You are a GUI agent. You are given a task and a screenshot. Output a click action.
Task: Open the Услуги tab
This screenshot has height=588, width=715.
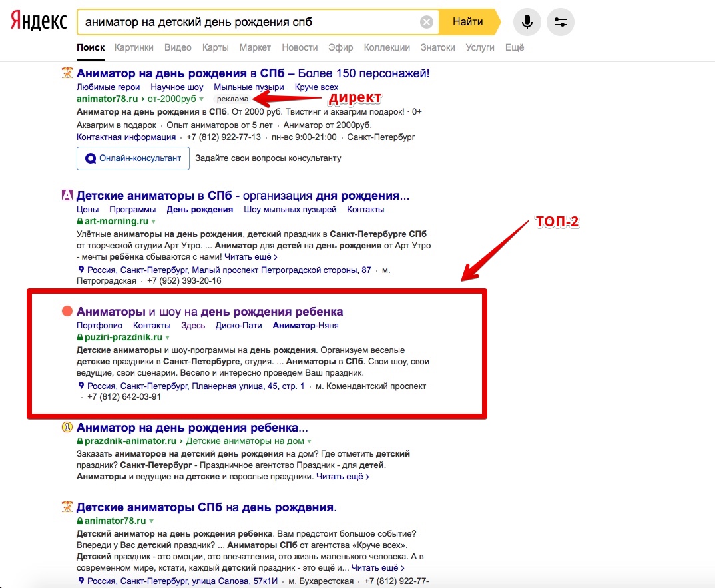click(480, 47)
